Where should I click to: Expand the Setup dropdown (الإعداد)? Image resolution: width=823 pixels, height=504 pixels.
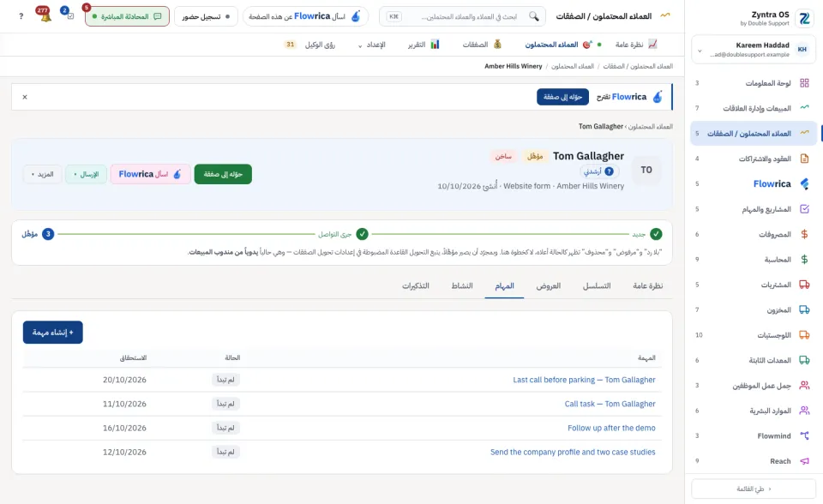pyautogui.click(x=371, y=45)
